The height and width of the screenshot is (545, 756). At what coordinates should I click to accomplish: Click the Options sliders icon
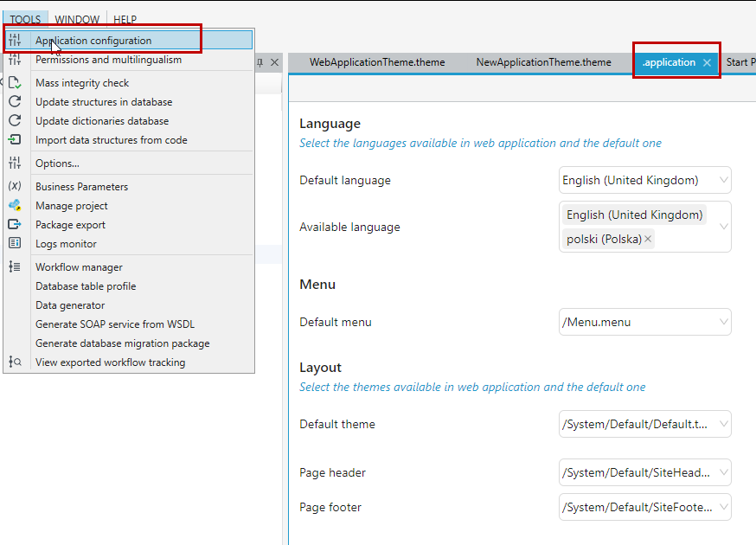(x=15, y=163)
